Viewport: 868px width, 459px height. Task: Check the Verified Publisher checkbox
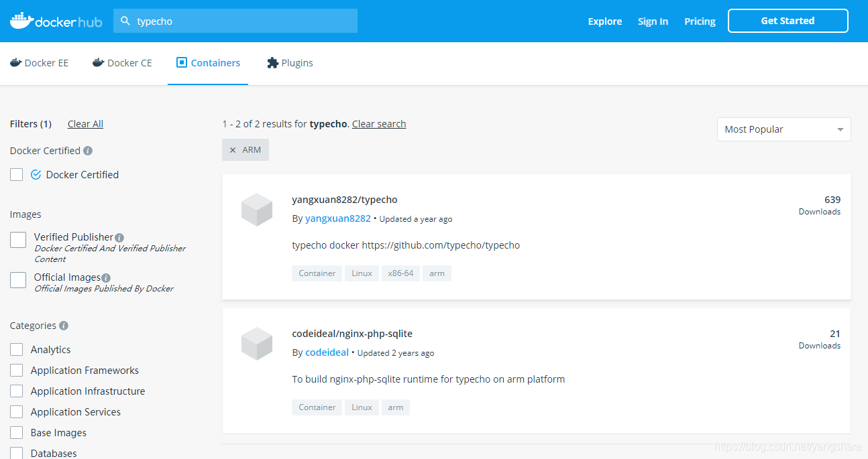point(18,240)
